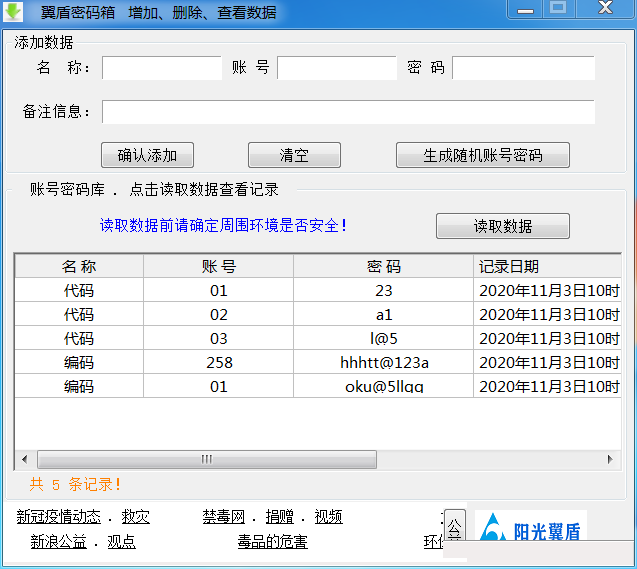637x569 pixels.
Task: Select the row with account 03
Action: point(218,338)
